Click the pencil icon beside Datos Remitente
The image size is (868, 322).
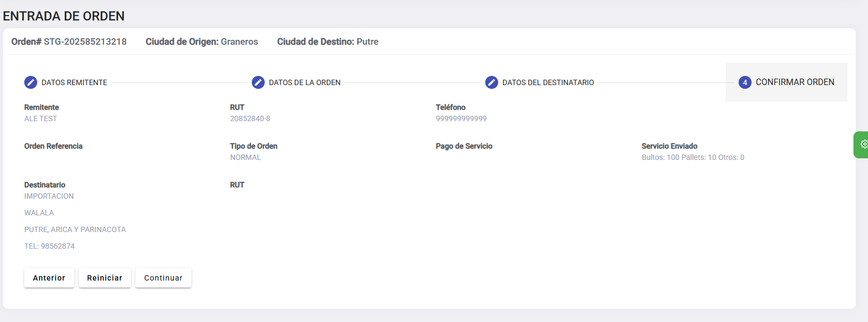coord(31,82)
